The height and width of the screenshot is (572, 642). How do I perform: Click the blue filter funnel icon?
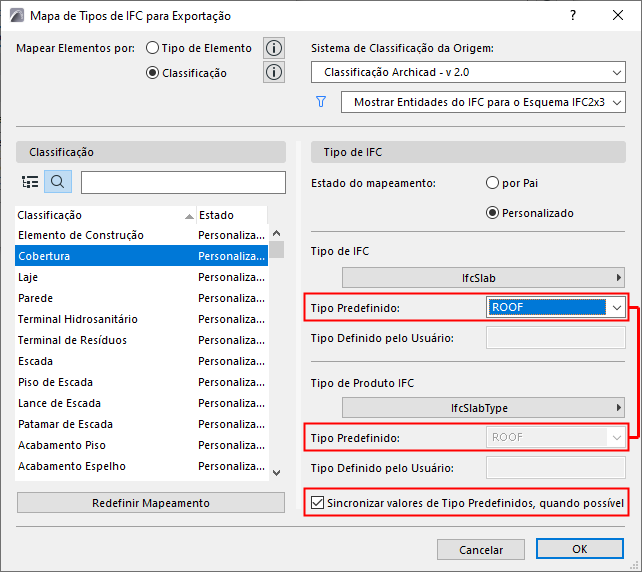pos(321,102)
